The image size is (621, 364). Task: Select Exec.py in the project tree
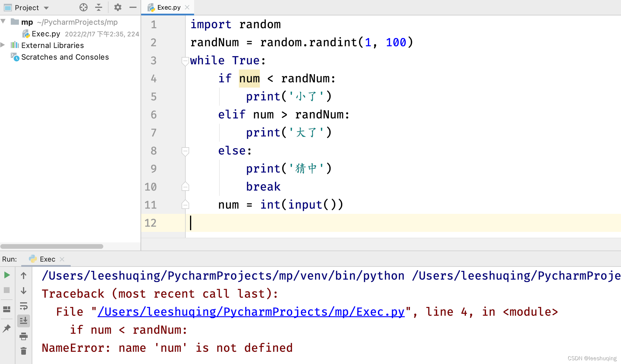pos(46,34)
